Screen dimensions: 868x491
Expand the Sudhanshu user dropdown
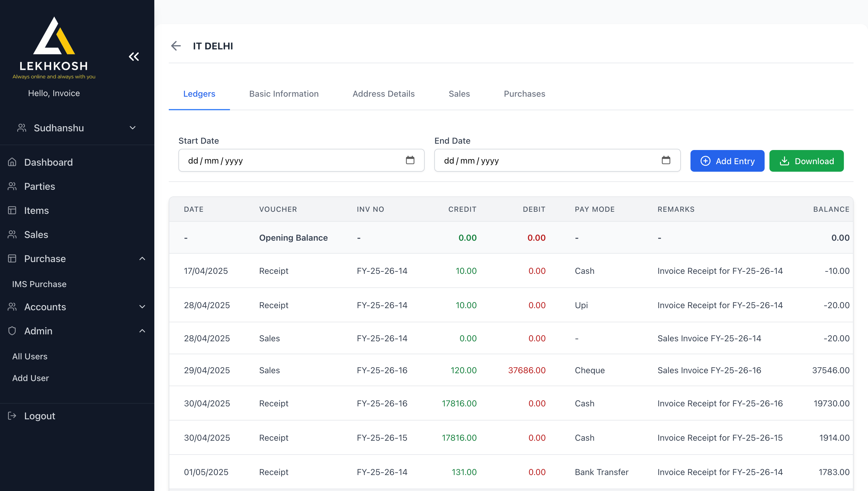133,128
